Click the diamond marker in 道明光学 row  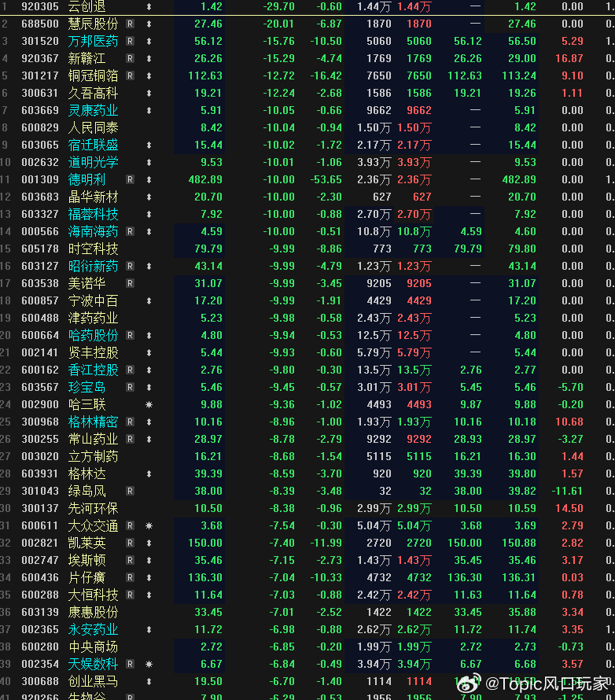click(149, 163)
